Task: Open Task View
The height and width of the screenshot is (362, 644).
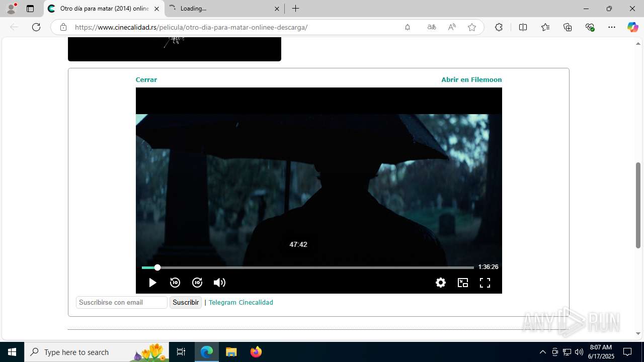Action: click(x=181, y=352)
